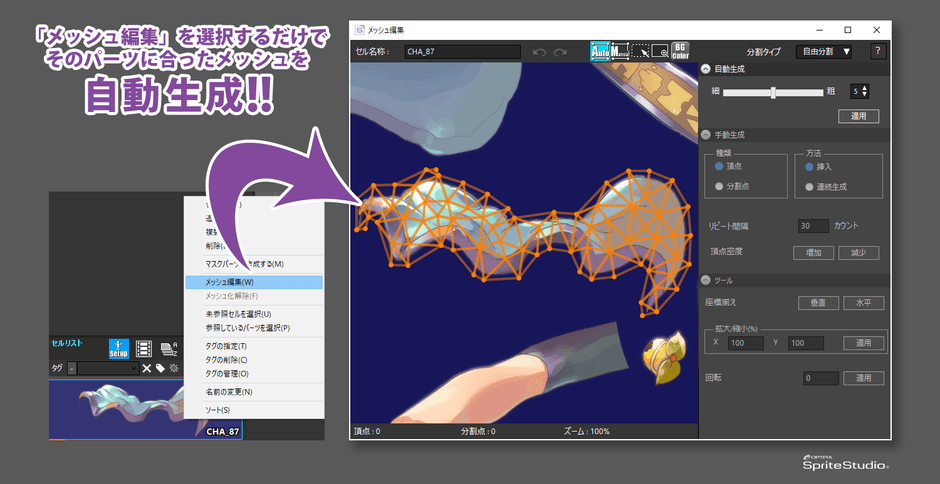Click the 垂直 coordinate align button
Viewport: 940px width, 484px height.
817,303
